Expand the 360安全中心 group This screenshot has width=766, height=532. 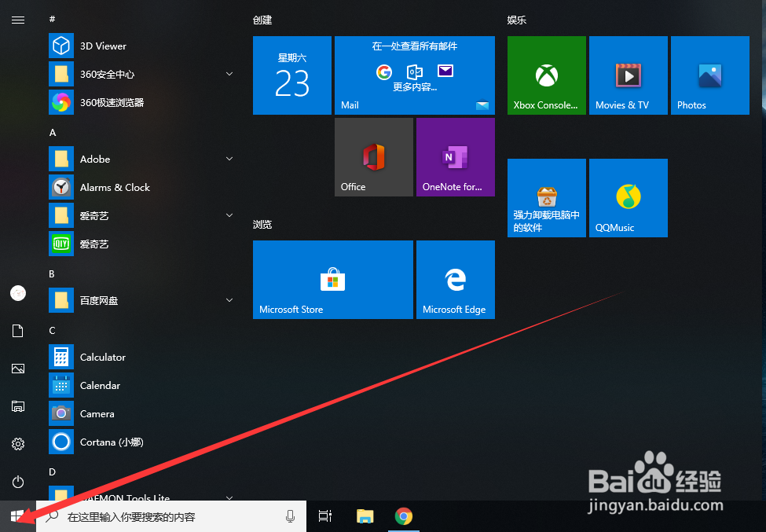(x=229, y=74)
